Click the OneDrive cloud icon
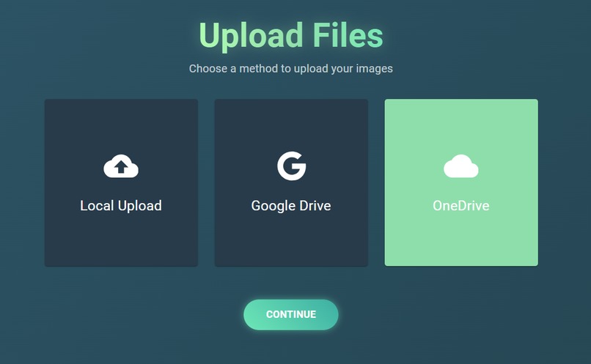591x364 pixels. pos(461,166)
